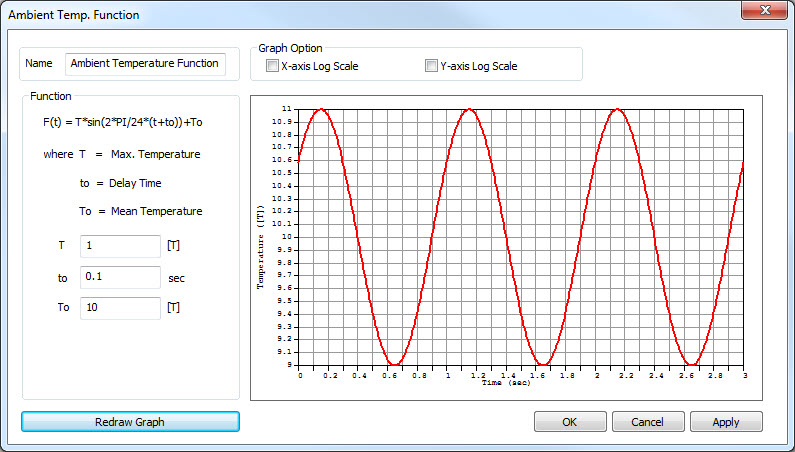Confirm the dialog with OK
Viewport: 795px width, 452px height.
[x=570, y=422]
